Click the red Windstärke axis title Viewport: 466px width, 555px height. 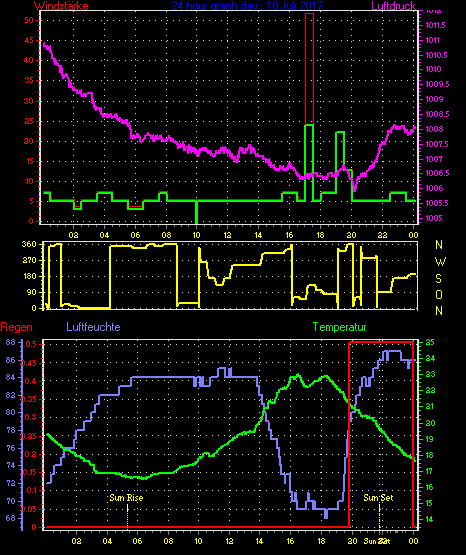(61, 6)
